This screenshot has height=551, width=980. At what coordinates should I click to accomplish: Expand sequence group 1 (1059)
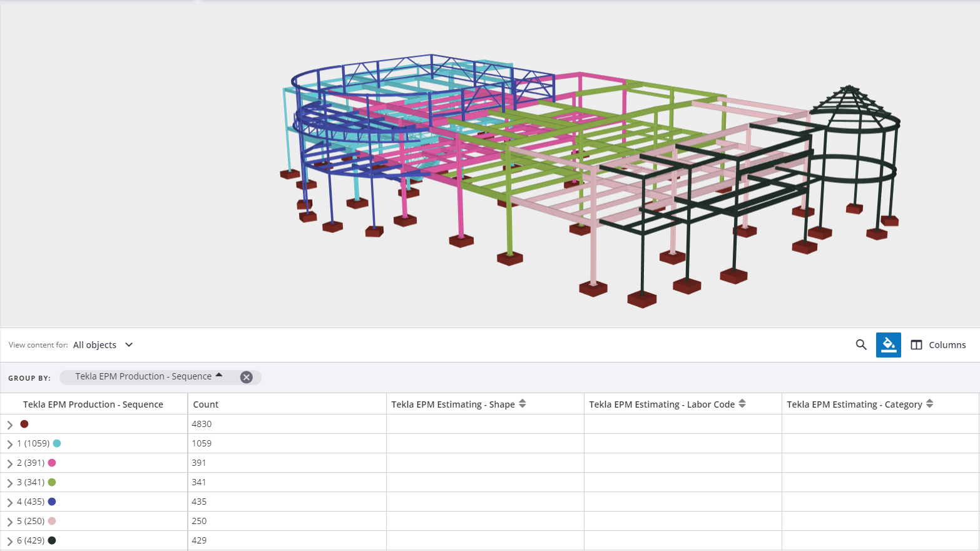pos(10,444)
